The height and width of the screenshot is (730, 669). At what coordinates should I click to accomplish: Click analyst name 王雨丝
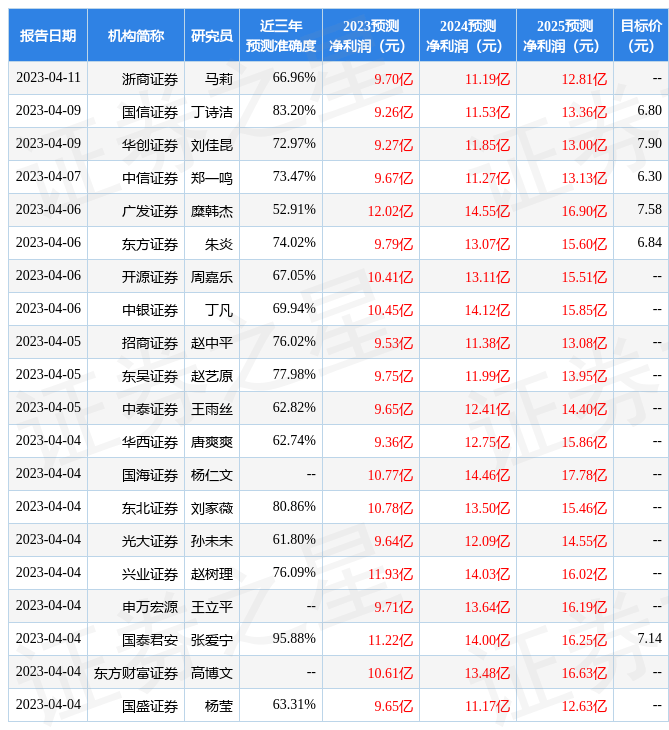point(212,409)
